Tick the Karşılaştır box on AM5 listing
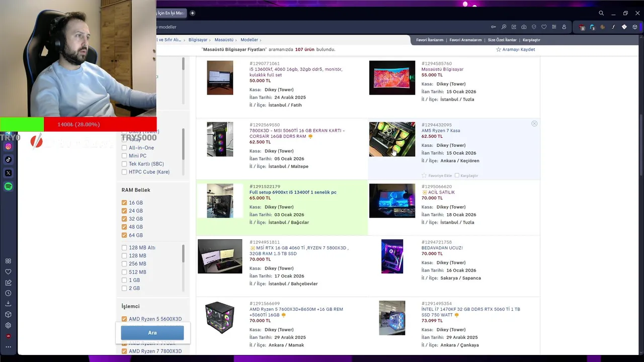Viewport: 644px width, 362px height. click(x=457, y=175)
